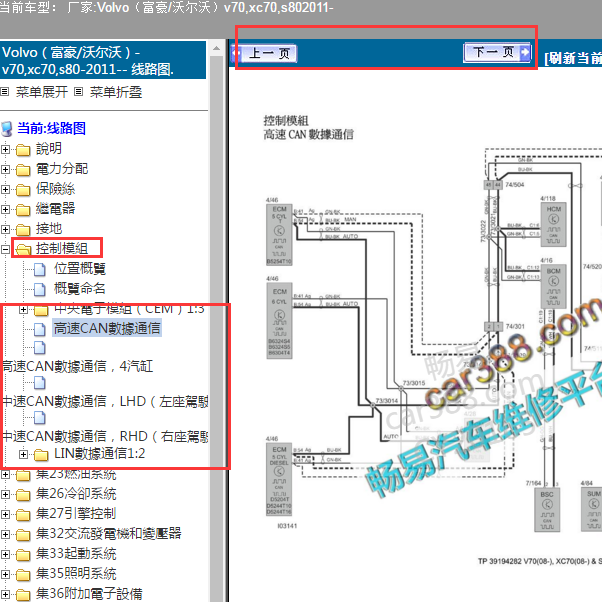Click folder icon of 繼電器
The image size is (602, 602).
tap(23, 210)
